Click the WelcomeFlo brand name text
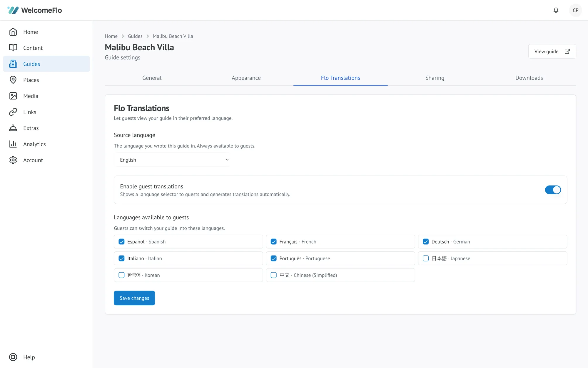 (x=41, y=10)
